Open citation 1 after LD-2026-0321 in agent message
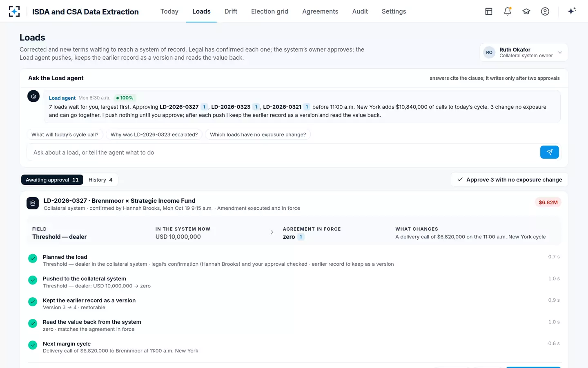 pyautogui.click(x=307, y=107)
